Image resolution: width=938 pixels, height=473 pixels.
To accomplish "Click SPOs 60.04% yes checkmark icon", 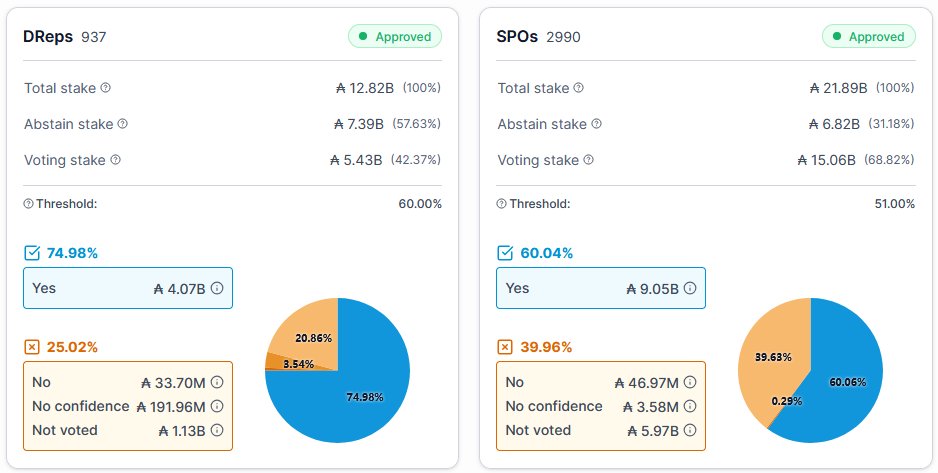I will tap(505, 253).
